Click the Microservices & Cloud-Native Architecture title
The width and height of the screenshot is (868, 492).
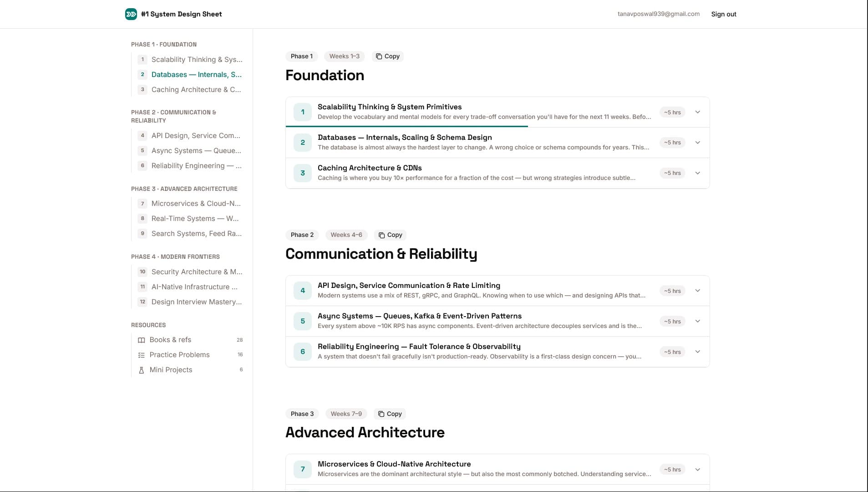394,464
